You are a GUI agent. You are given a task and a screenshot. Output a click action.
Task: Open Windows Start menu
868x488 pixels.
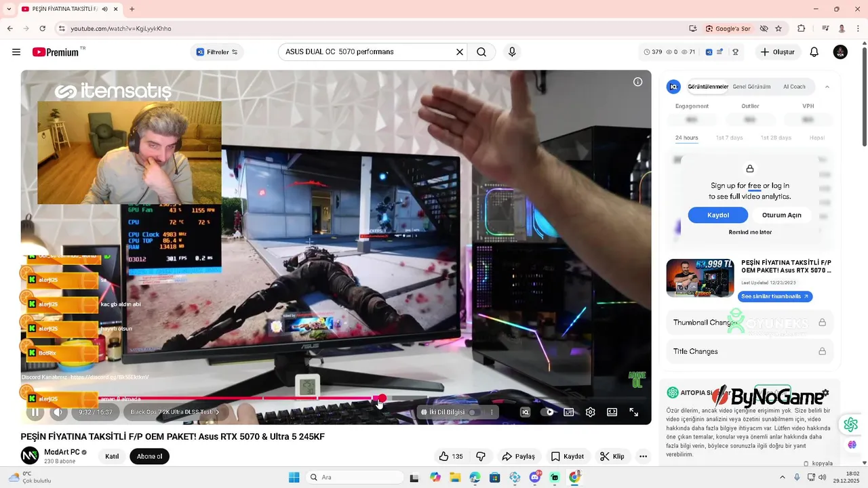[294, 477]
